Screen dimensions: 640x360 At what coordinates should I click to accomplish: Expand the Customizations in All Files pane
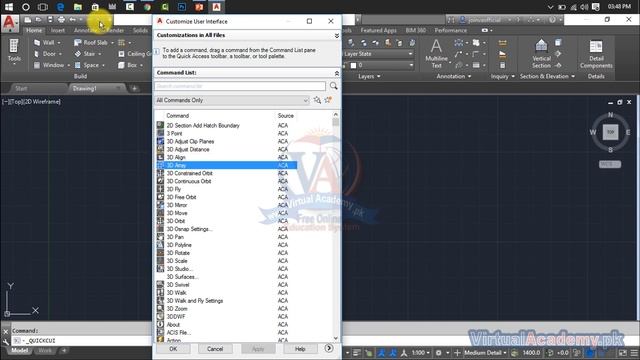(x=337, y=36)
